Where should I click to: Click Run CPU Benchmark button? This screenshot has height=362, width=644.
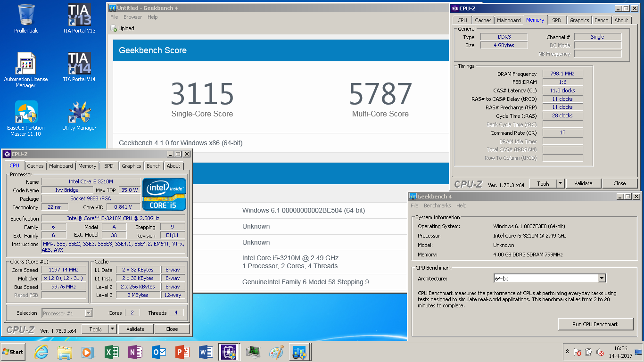click(x=595, y=324)
